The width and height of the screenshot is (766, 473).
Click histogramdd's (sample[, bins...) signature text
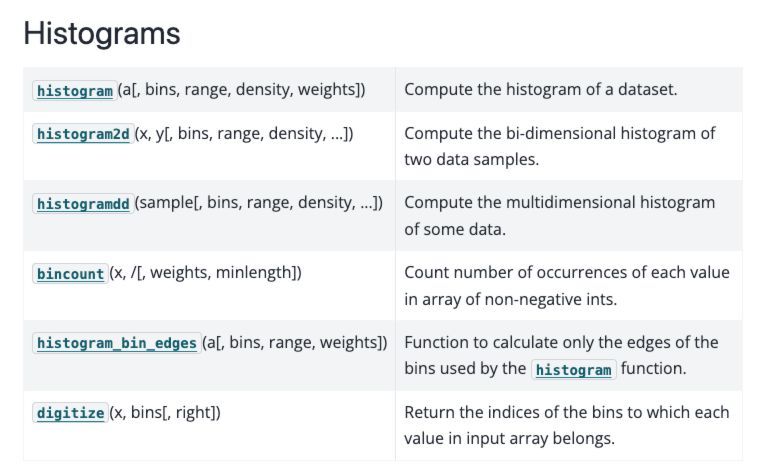coord(259,203)
